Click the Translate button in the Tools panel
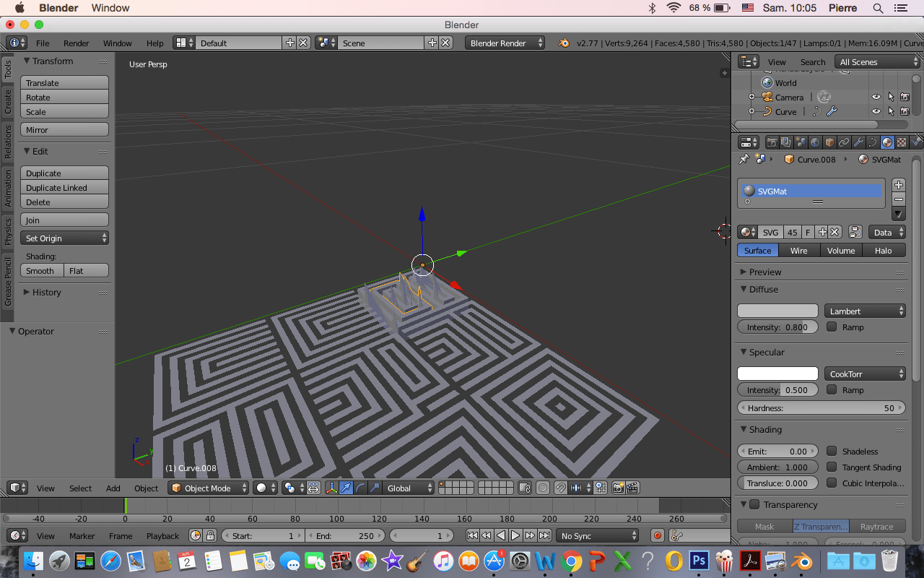 (x=64, y=82)
